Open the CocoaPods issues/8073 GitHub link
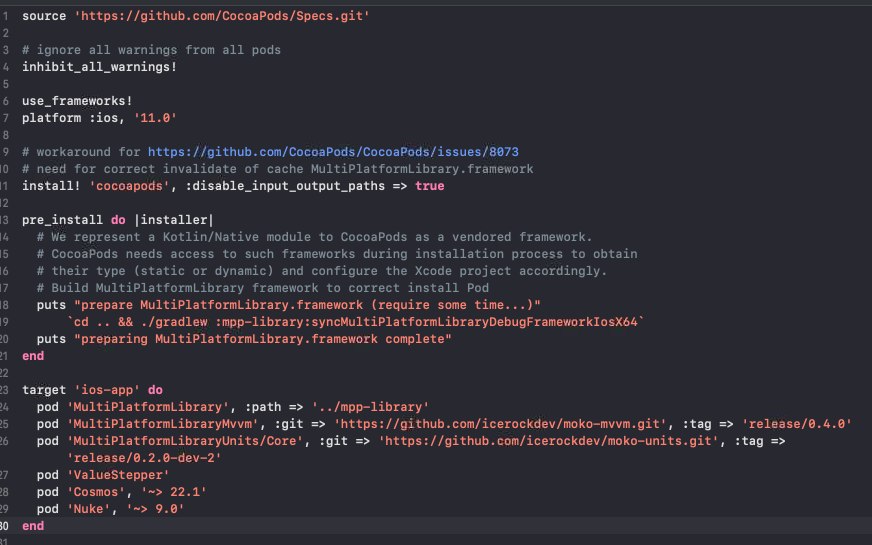The image size is (872, 545). tap(333, 152)
